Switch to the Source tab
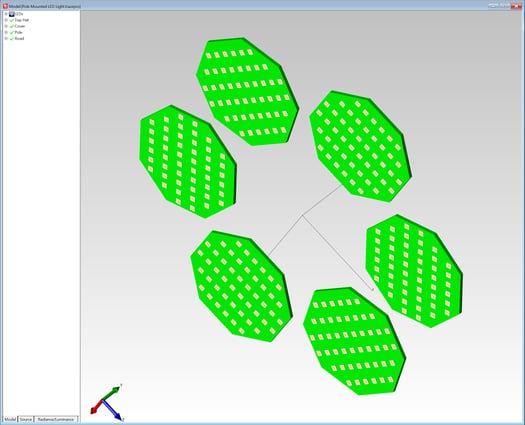 pos(26,419)
